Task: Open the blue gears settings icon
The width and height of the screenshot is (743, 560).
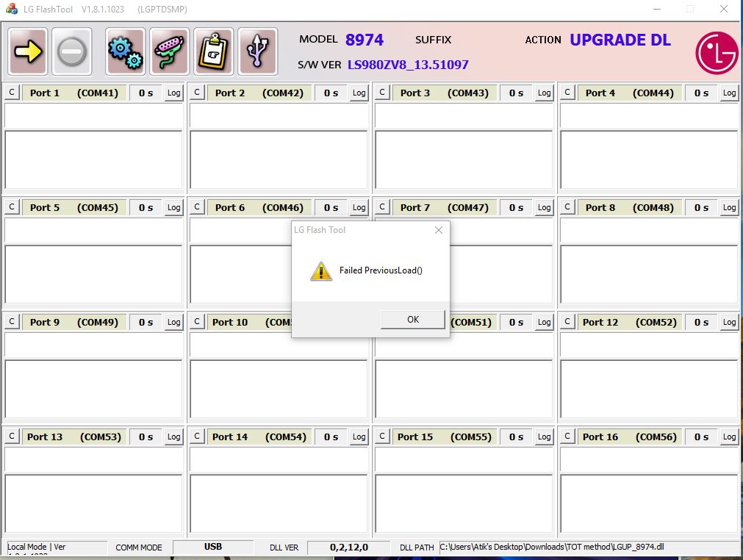Action: [x=125, y=51]
